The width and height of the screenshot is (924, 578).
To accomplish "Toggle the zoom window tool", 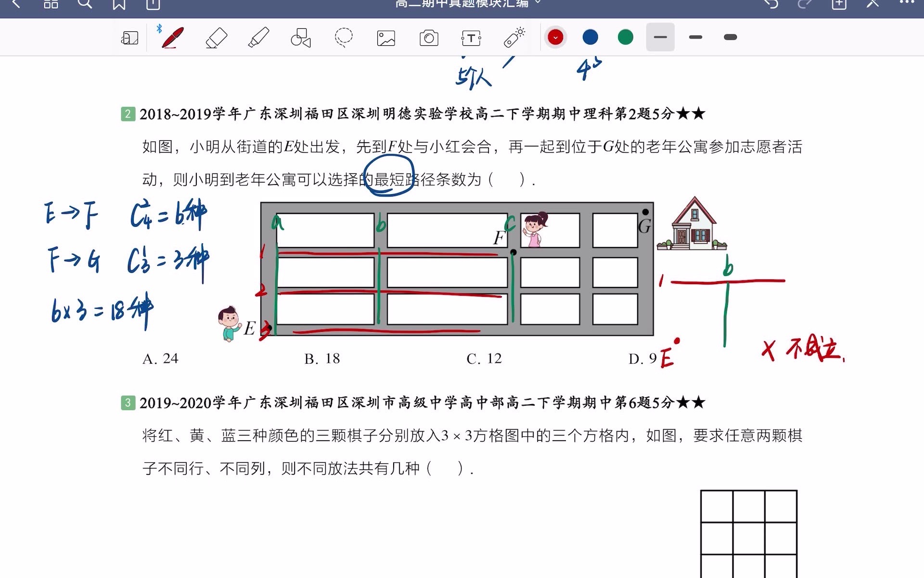I will (x=129, y=38).
